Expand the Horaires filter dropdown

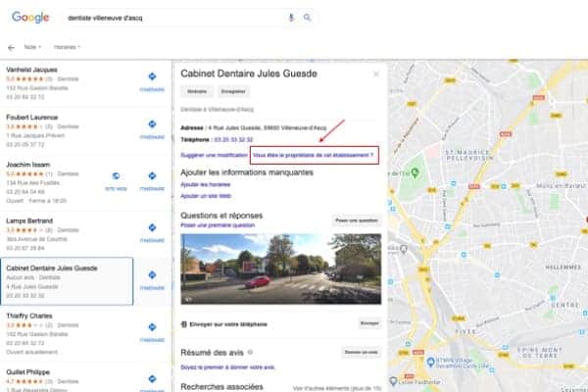click(67, 47)
